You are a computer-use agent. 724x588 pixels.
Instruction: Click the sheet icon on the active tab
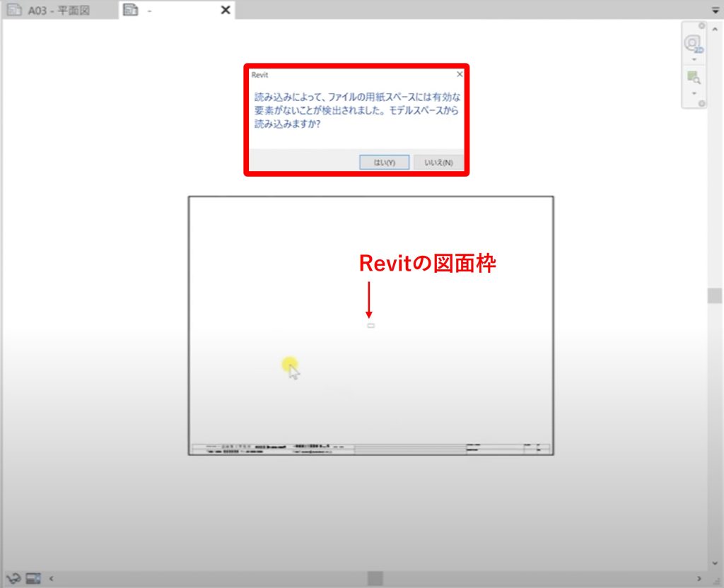tap(130, 10)
